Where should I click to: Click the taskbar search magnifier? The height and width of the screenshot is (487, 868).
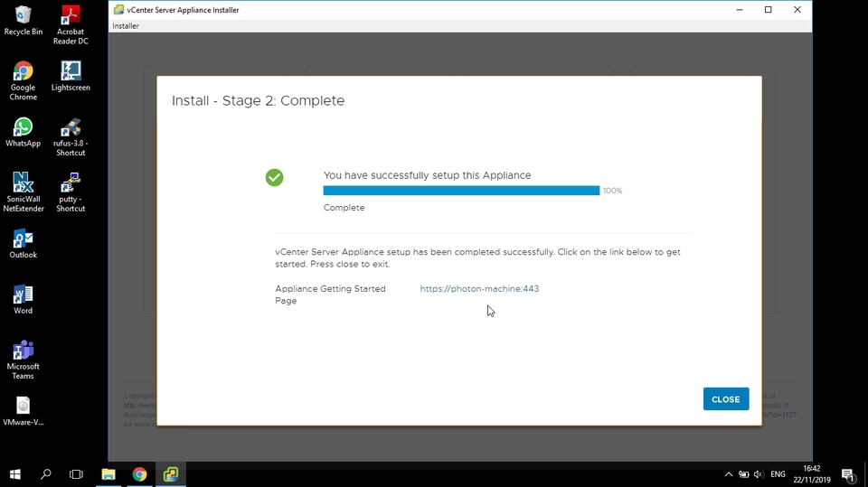click(x=46, y=474)
